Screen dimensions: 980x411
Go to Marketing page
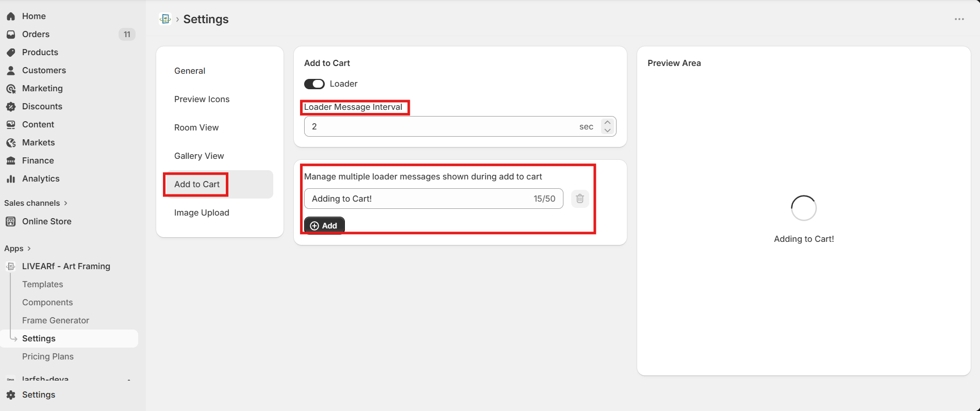pos(42,89)
